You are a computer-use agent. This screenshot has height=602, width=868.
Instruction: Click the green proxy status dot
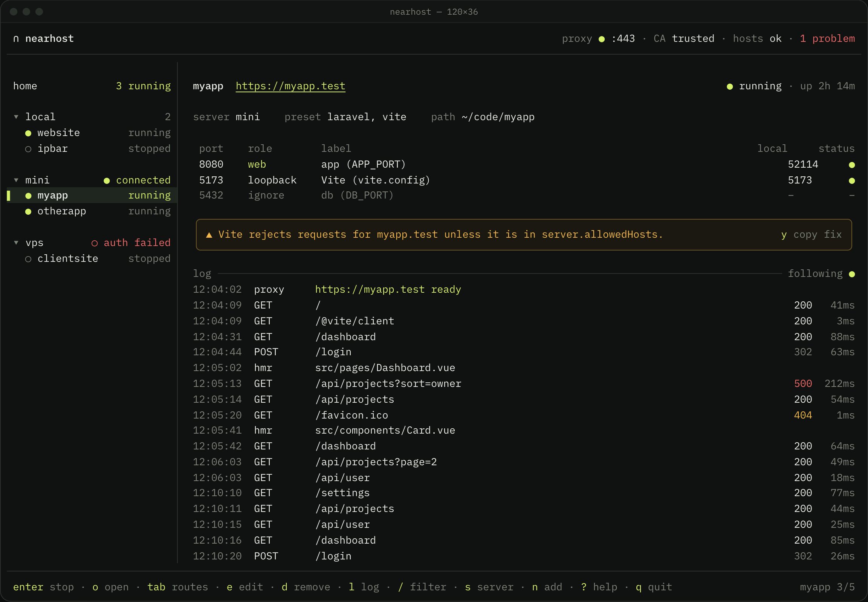602,39
